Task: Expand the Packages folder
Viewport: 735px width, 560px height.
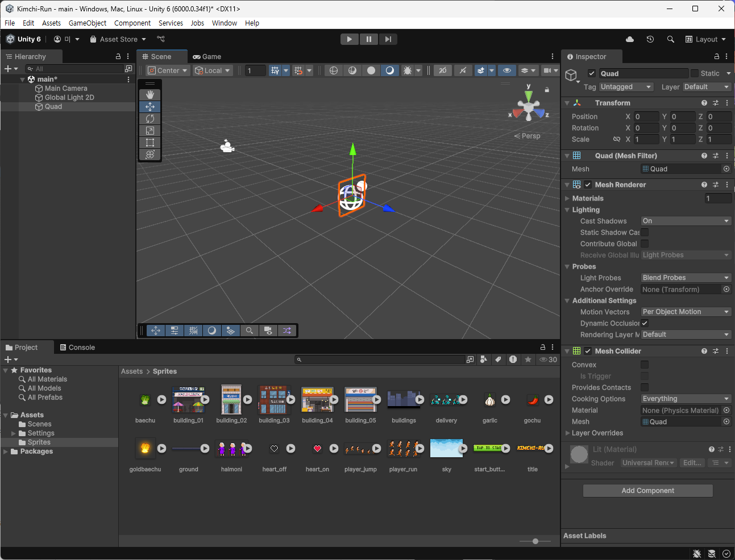Action: click(x=6, y=452)
